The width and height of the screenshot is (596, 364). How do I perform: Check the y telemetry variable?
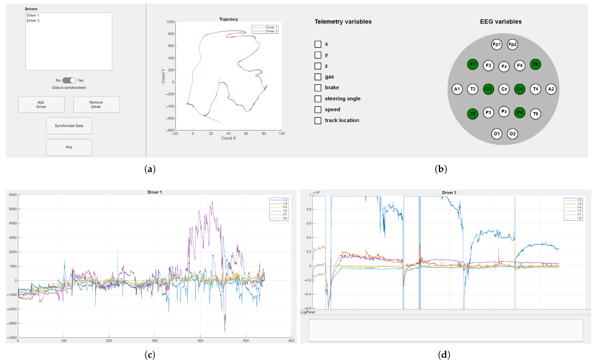click(x=318, y=55)
